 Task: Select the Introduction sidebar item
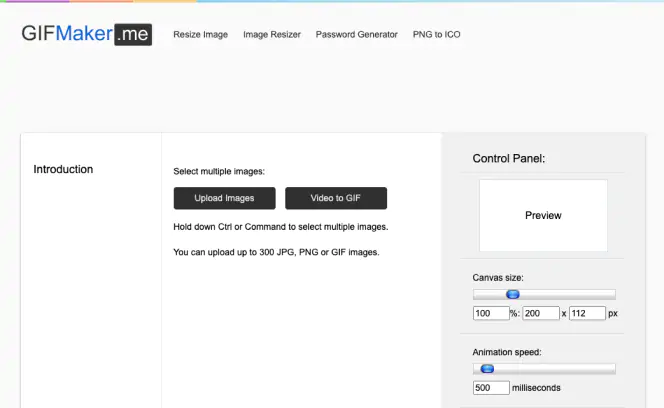63,169
